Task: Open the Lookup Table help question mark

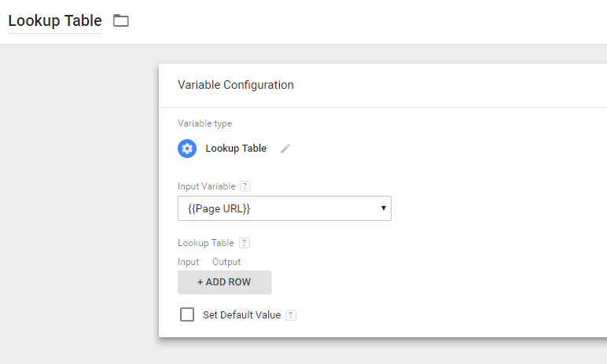Action: [245, 243]
